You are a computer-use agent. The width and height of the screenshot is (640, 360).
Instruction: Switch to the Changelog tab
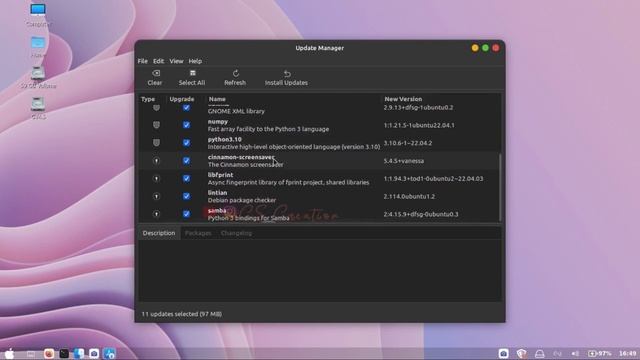236,233
